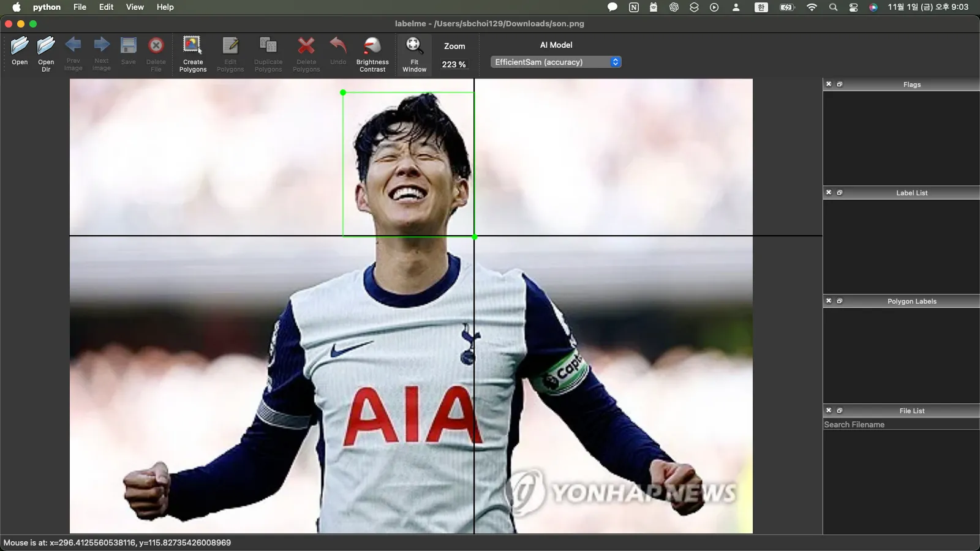The image size is (980, 551).
Task: Click the KakaoTalk chat bubble menu bar icon
Action: click(612, 7)
